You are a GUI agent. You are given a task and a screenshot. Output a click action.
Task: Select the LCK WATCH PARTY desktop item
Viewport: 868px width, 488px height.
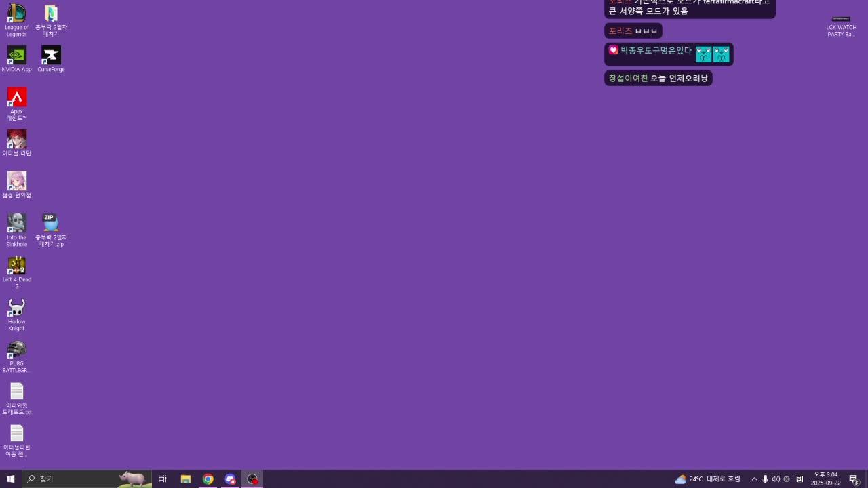coord(841,26)
